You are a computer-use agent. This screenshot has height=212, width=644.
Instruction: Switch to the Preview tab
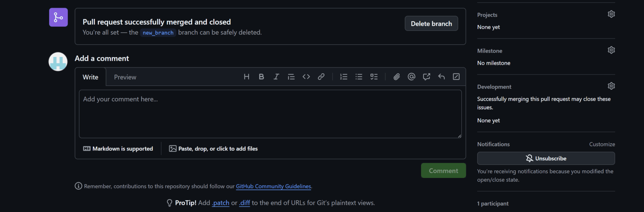pos(125,77)
